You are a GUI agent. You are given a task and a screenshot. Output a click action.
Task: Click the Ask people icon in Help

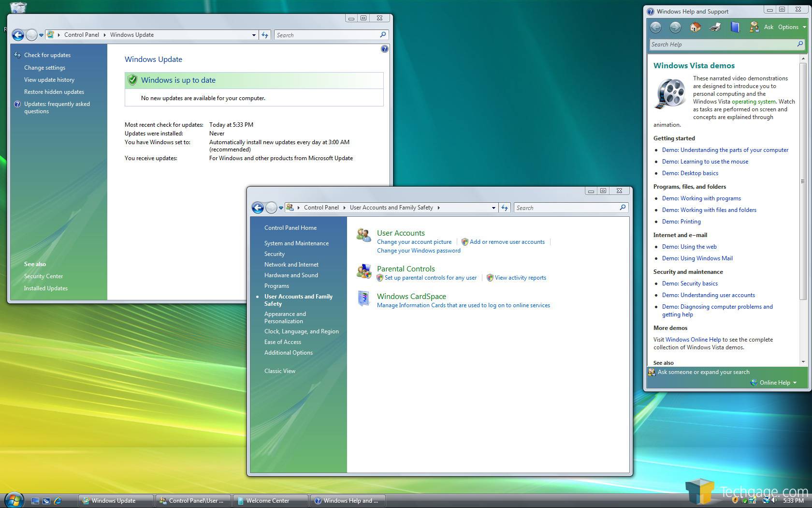[x=754, y=27]
